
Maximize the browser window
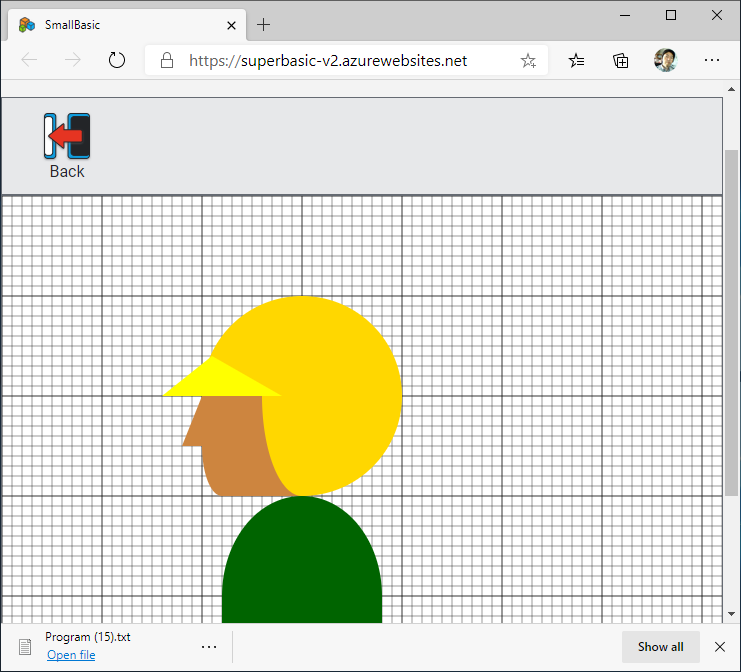(671, 16)
